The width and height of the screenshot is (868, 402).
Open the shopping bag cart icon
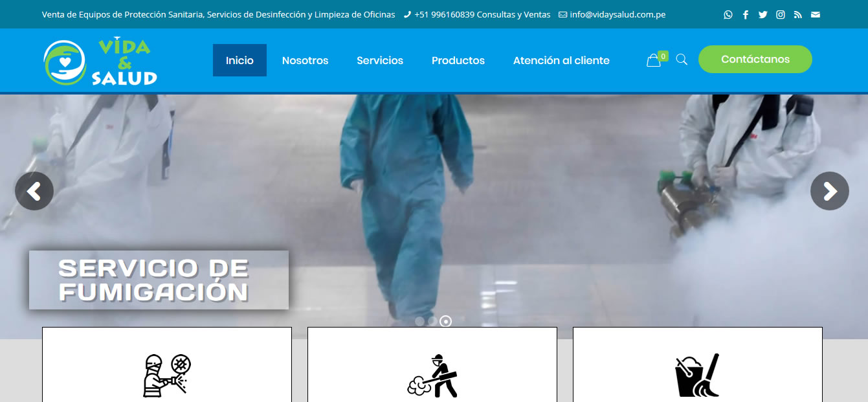654,60
